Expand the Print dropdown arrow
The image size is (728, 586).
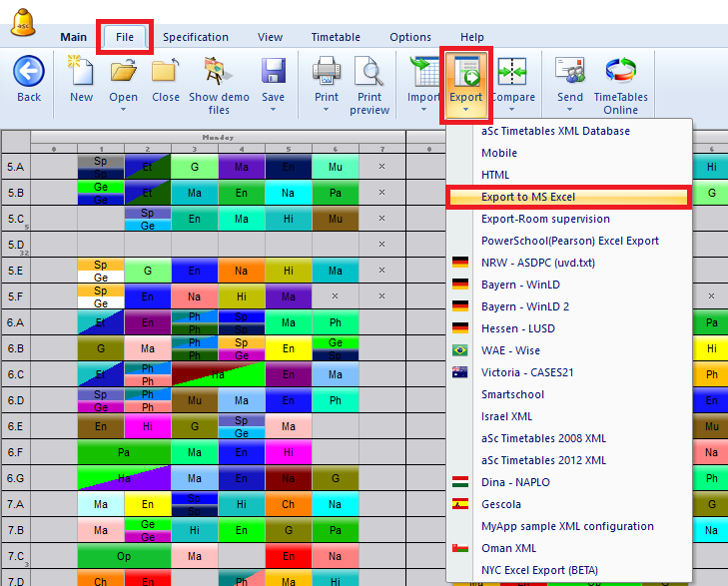coord(327,110)
